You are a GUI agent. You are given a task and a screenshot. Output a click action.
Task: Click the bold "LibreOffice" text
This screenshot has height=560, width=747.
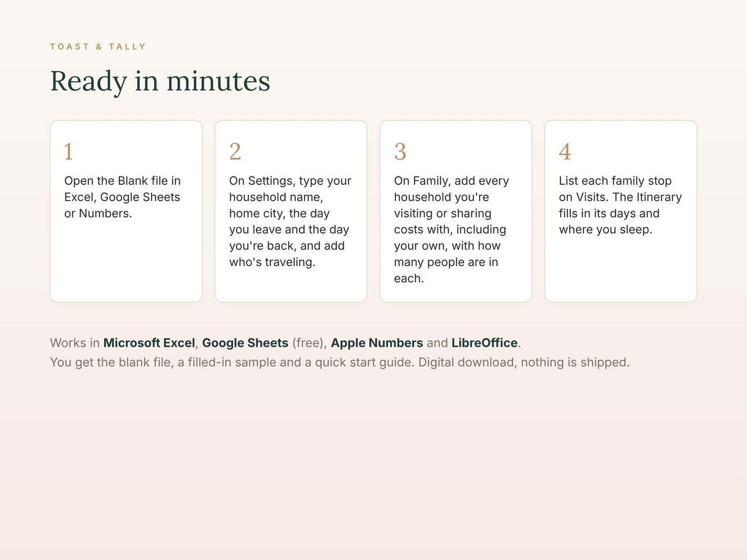point(484,343)
